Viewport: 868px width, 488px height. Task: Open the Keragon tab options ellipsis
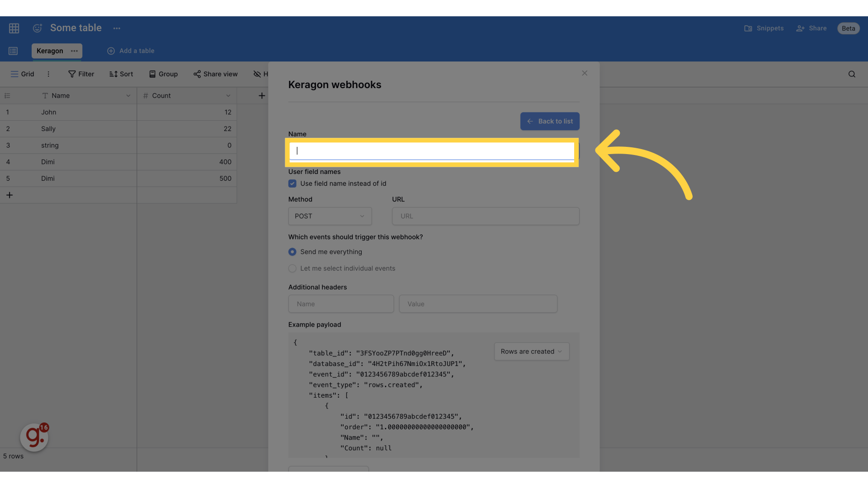(x=74, y=51)
